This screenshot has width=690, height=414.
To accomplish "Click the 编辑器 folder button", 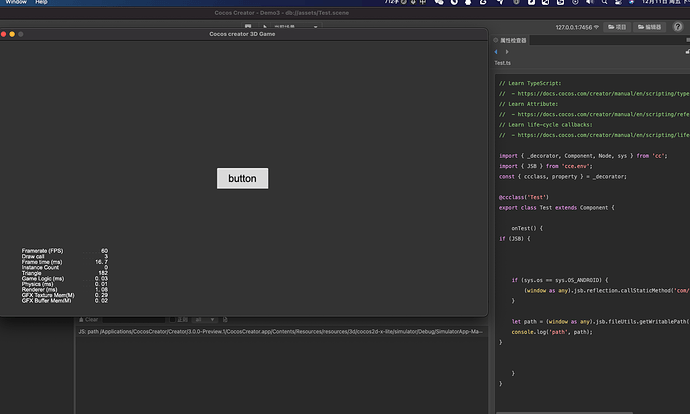I will pos(649,27).
